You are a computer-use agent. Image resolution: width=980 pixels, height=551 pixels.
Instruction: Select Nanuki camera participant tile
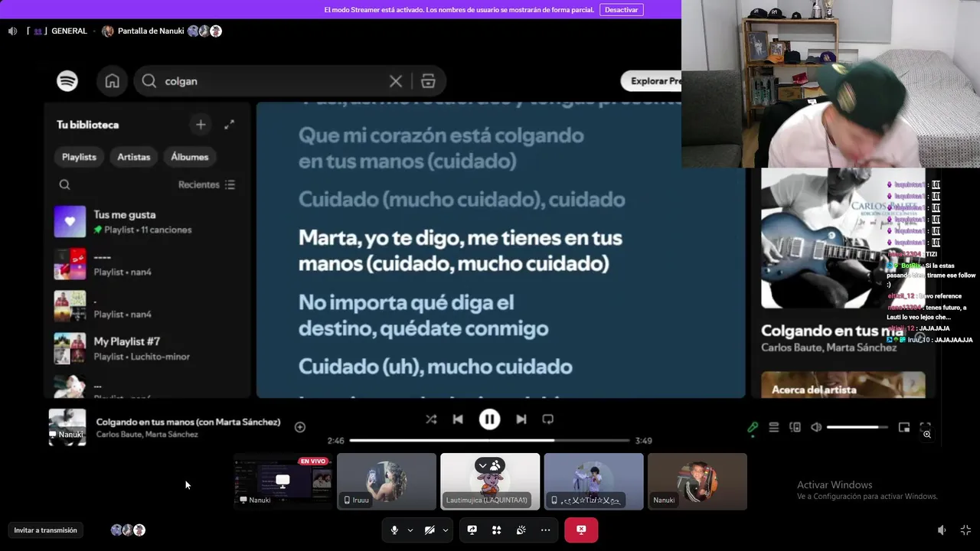click(x=697, y=481)
